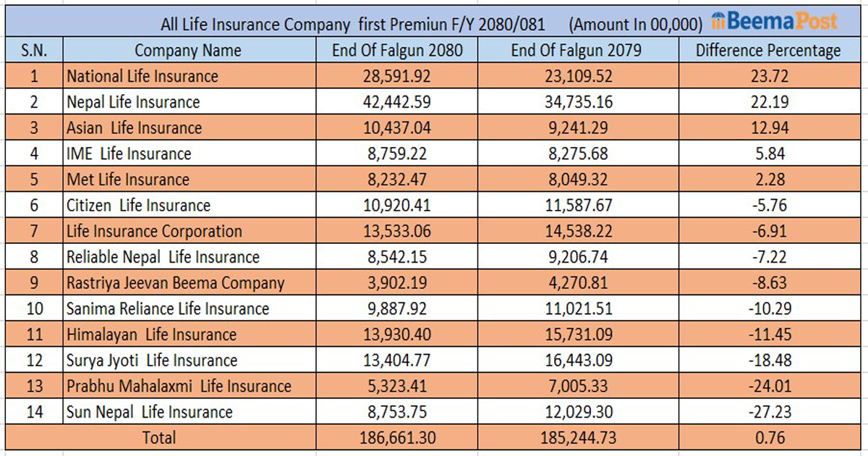Screen dimensions: 868x456
Task: Select value 42,442.59 for Nepal Life
Action: click(396, 102)
